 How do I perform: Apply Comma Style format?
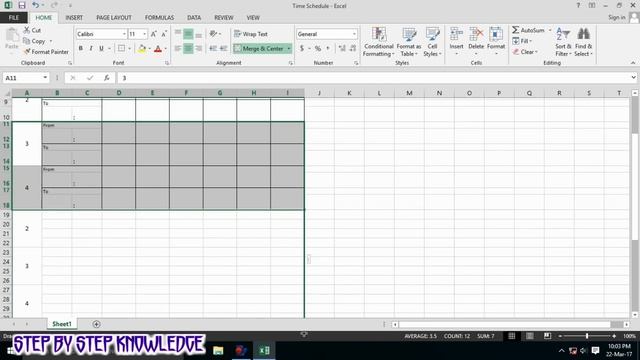point(328,49)
